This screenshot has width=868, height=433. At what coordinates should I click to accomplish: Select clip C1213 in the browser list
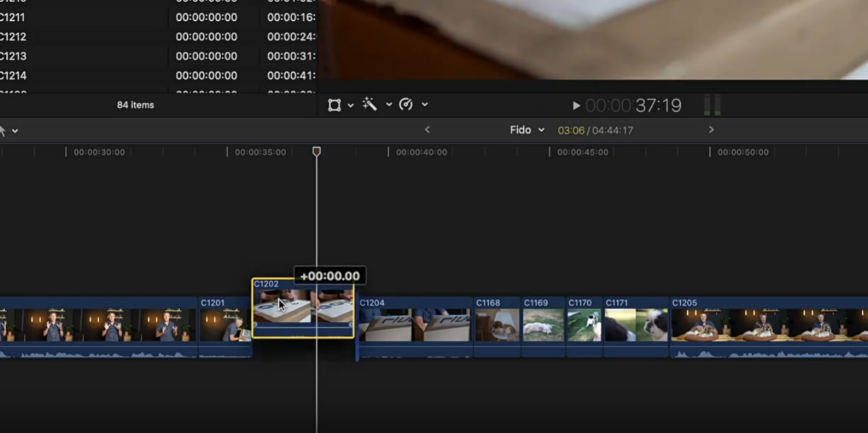(13, 56)
